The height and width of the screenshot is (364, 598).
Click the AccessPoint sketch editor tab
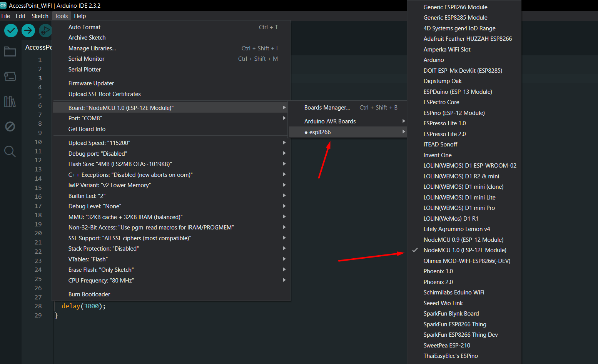point(38,47)
